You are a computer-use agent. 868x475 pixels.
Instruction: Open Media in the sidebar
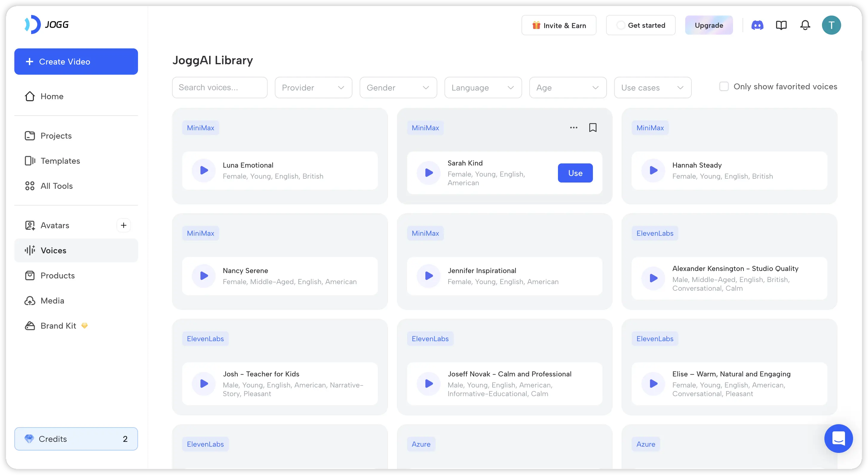76,300
